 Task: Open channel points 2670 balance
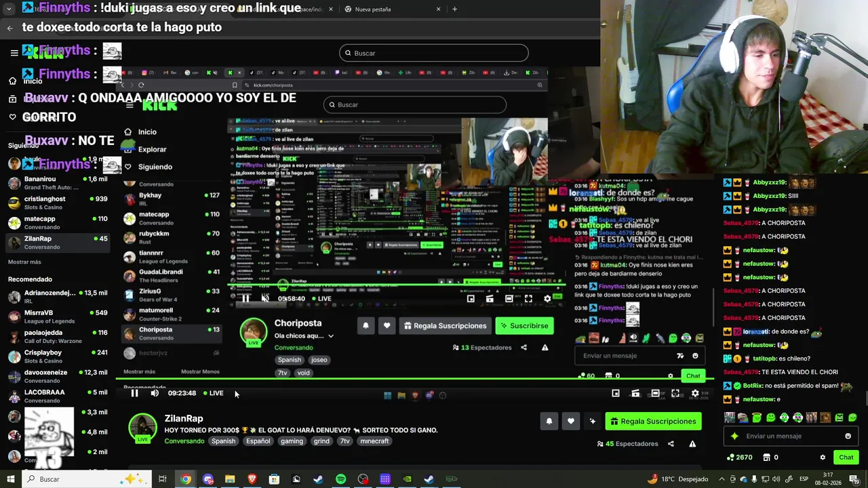pos(739,457)
